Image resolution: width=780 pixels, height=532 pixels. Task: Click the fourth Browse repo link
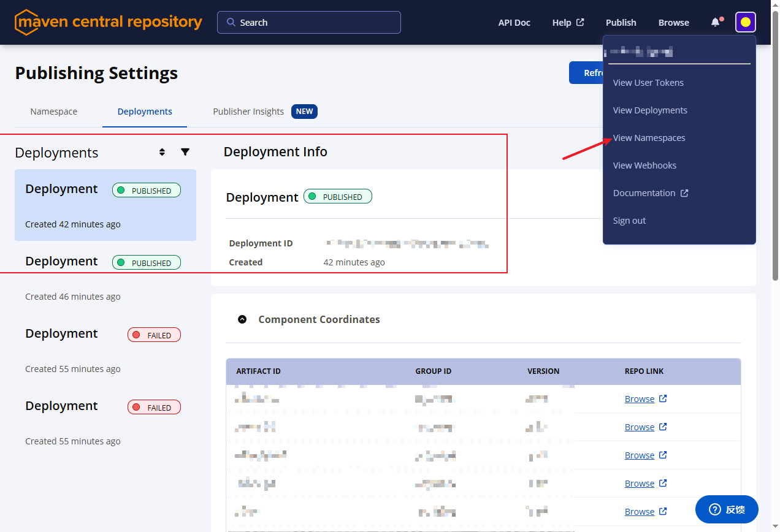click(x=640, y=483)
